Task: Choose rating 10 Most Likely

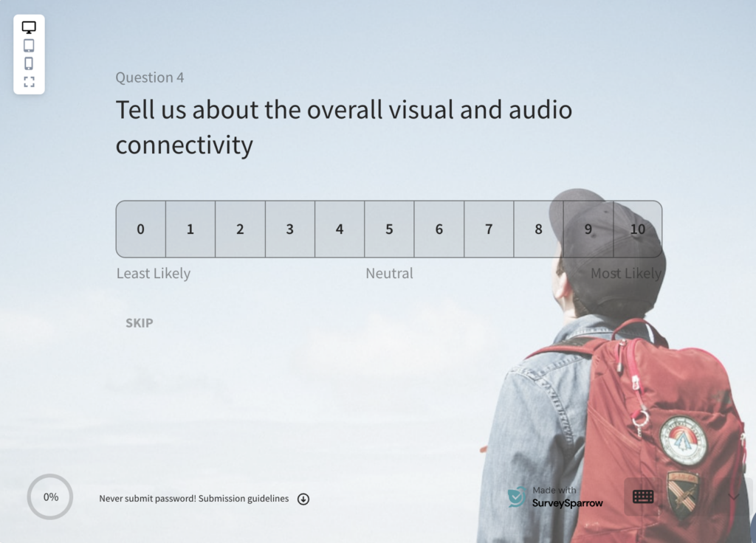Action: pos(638,229)
